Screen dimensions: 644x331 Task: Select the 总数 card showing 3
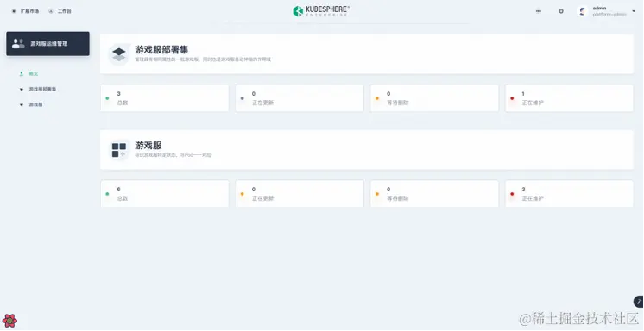tap(165, 98)
